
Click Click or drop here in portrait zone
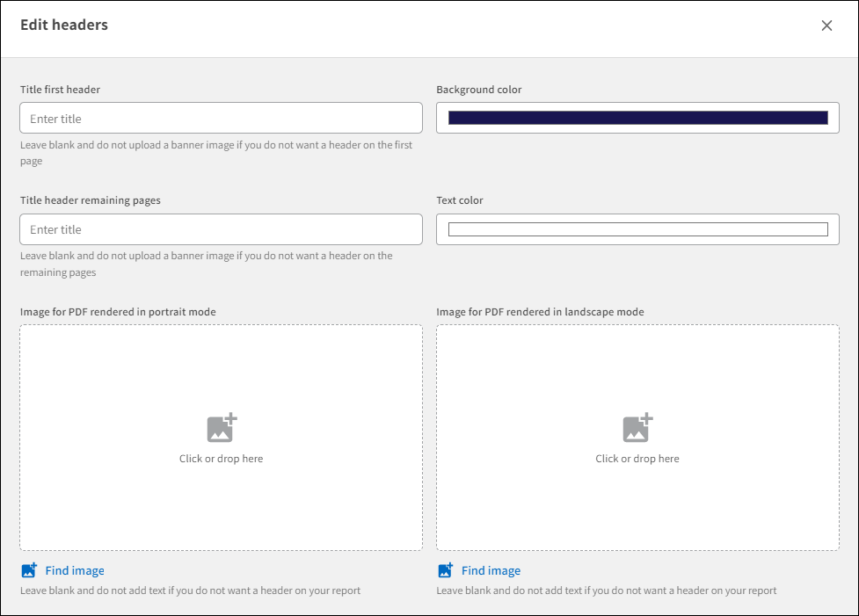point(221,458)
